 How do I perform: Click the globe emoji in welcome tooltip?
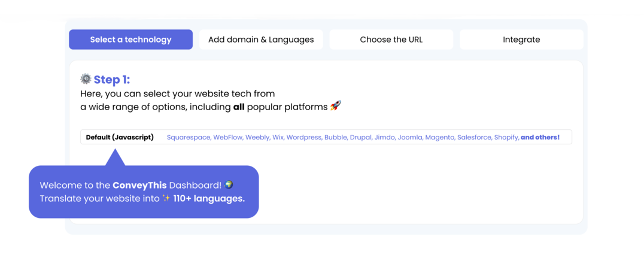[x=229, y=185]
